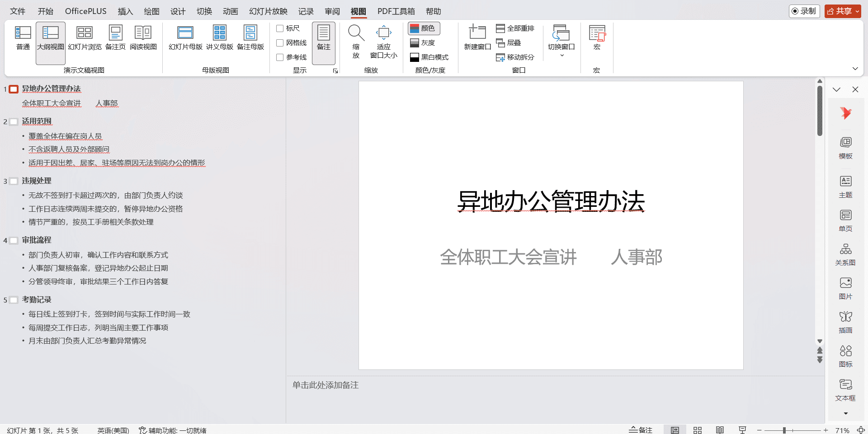Open Pictures (图片) in side panel
The height and width of the screenshot is (434, 868).
tap(845, 289)
